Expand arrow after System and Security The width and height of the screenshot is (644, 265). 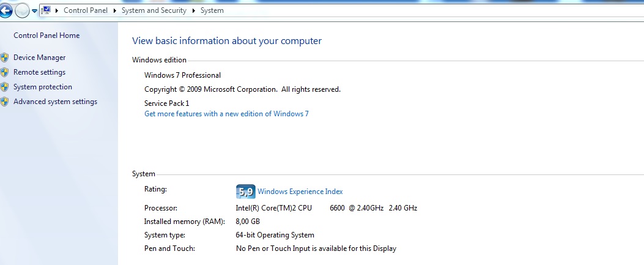click(x=193, y=10)
